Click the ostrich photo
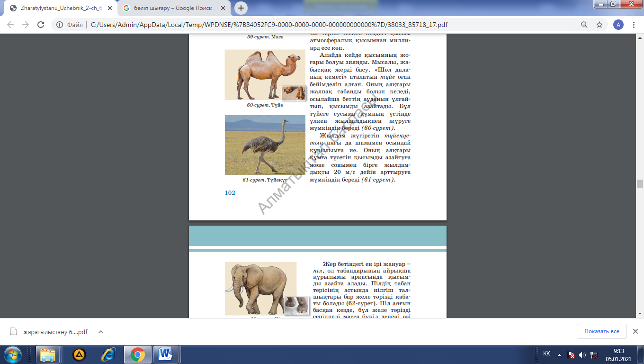The width and height of the screenshot is (644, 364). pyautogui.click(x=265, y=145)
